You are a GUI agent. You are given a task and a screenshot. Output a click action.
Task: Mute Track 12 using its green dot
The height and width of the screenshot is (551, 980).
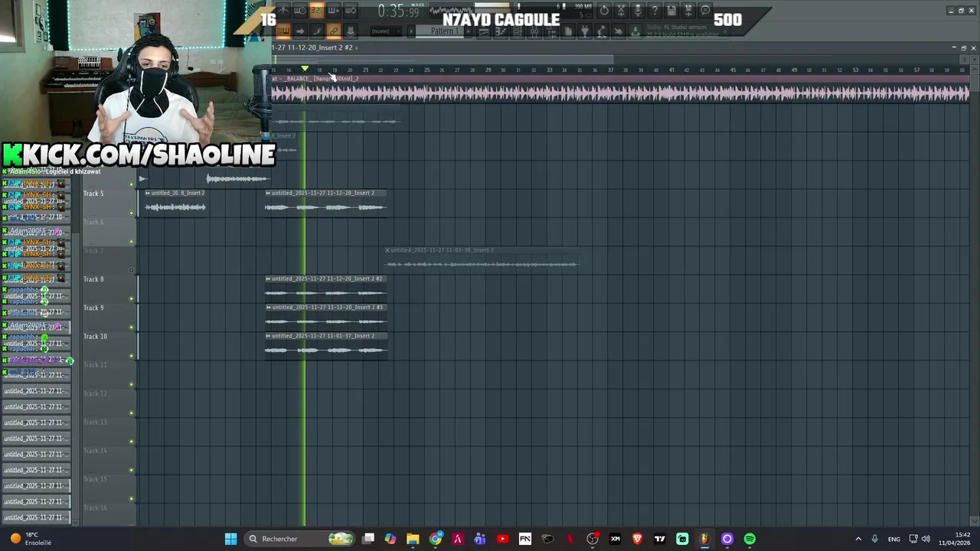132,413
